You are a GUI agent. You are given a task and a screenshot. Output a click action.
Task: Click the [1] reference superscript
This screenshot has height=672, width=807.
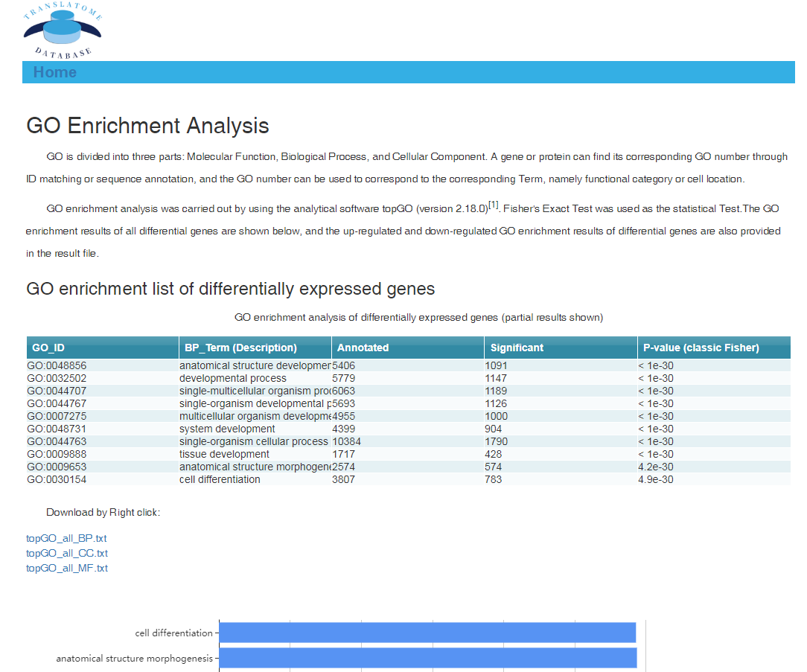[x=494, y=205]
